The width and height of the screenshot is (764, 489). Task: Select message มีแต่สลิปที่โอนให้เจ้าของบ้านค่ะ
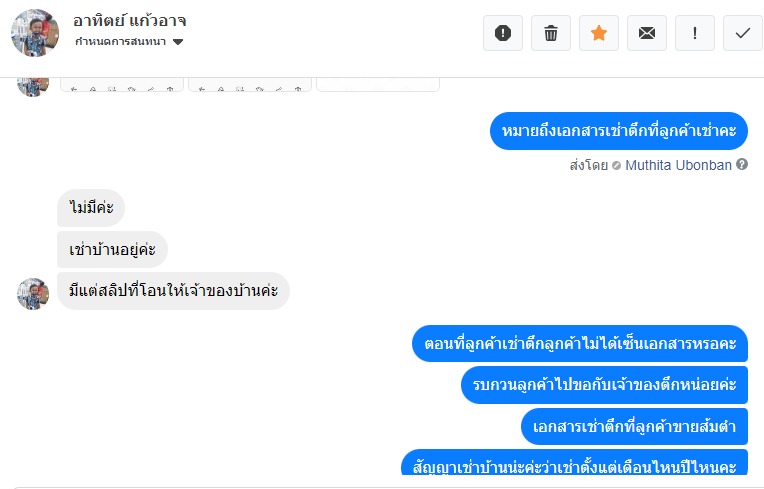[x=173, y=291]
